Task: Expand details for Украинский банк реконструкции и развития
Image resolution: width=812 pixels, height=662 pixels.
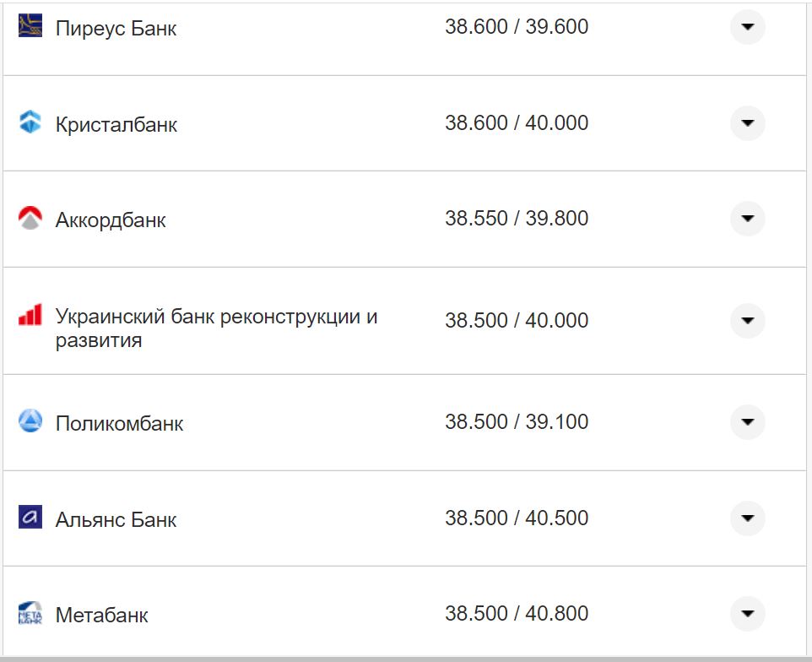Action: click(x=747, y=321)
